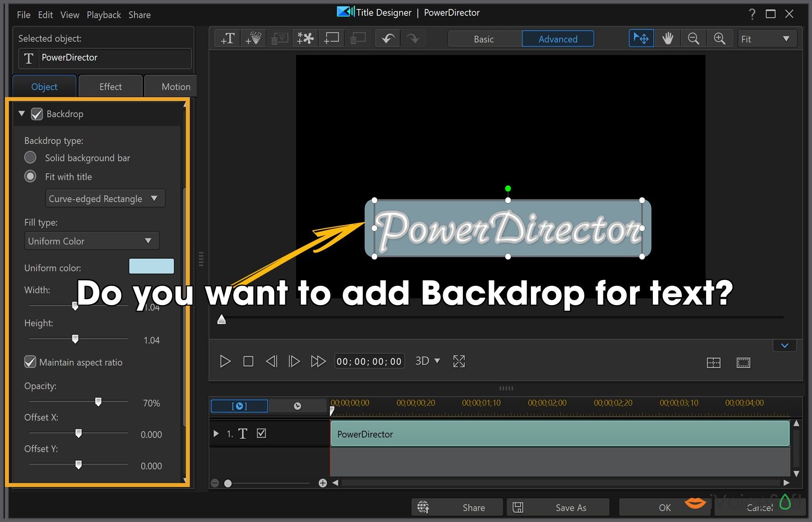Click the light blue Uniform color swatch

click(151, 266)
